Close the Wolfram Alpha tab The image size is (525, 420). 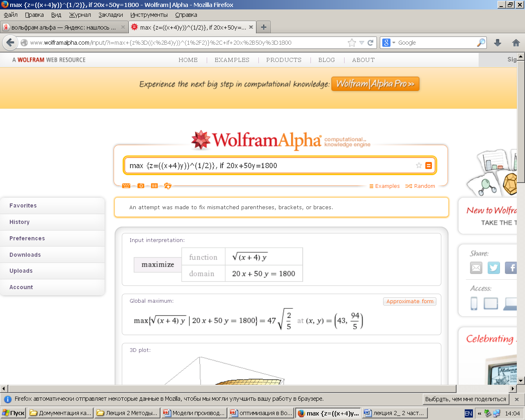pyautogui.click(x=251, y=27)
